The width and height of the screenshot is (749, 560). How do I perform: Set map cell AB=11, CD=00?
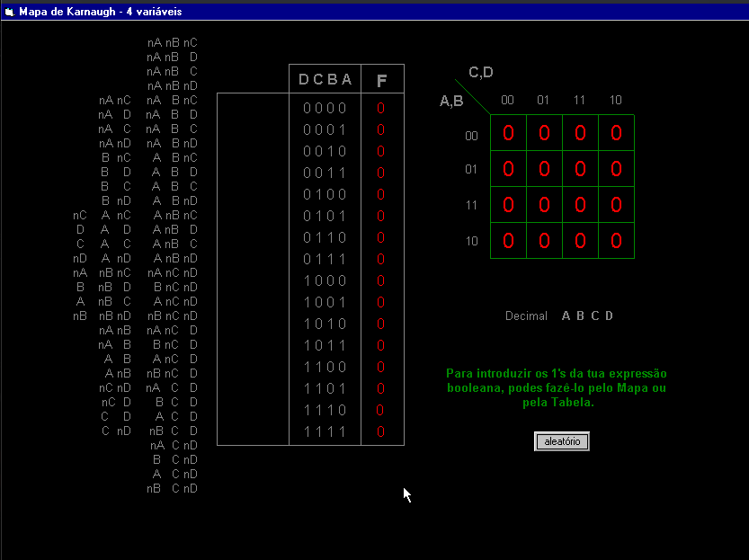[x=508, y=205]
